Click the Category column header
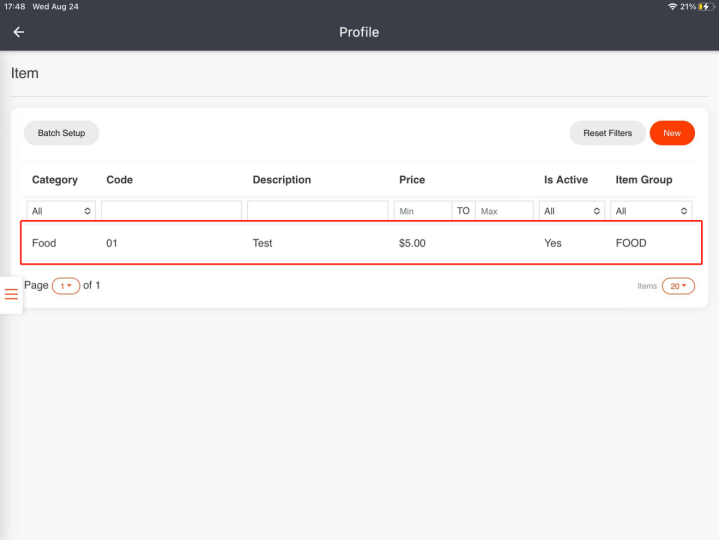This screenshot has width=720, height=540. pyautogui.click(x=55, y=180)
